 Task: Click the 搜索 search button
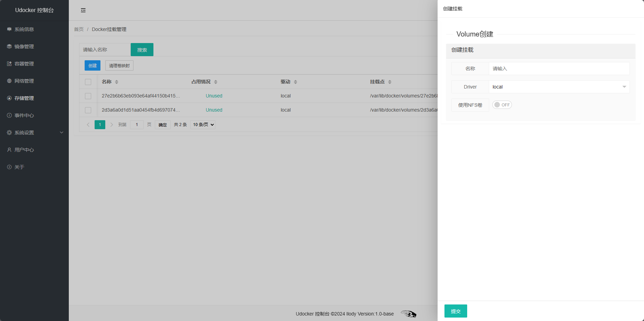[142, 50]
